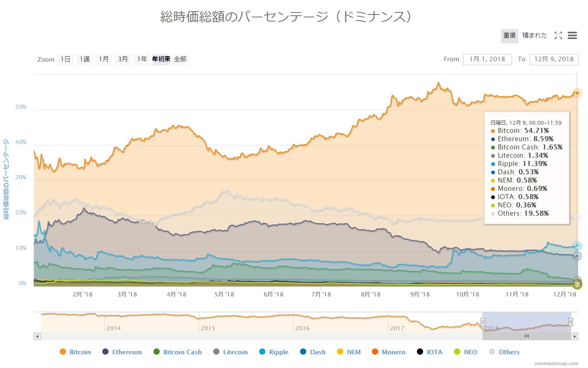Zoom to 全部 full range
This screenshot has width=588, height=368.
pos(180,59)
